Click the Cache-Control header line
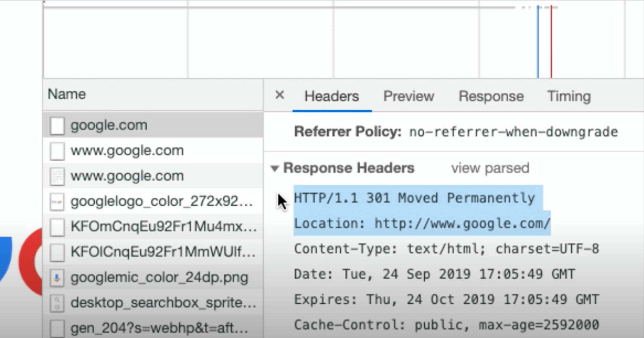 coord(446,325)
